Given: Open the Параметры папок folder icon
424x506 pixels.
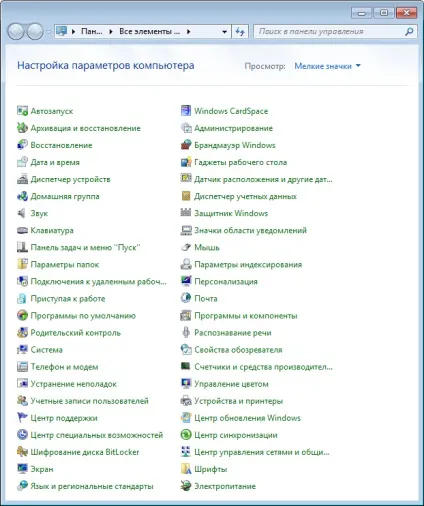Looking at the screenshot, I should (22, 264).
